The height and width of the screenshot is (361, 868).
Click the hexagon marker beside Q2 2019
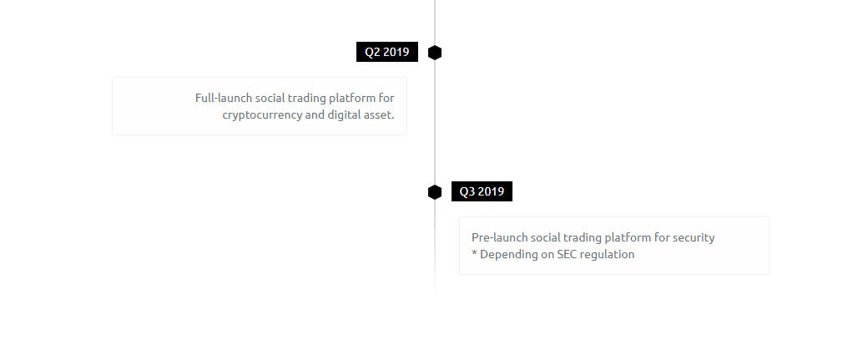click(x=435, y=53)
